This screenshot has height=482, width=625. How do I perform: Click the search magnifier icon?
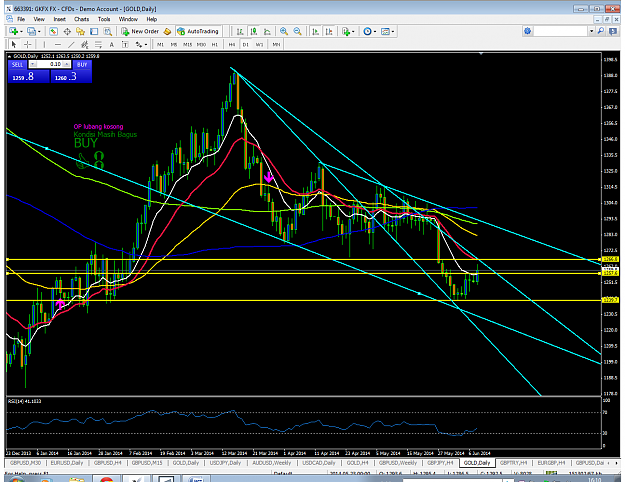[x=601, y=31]
